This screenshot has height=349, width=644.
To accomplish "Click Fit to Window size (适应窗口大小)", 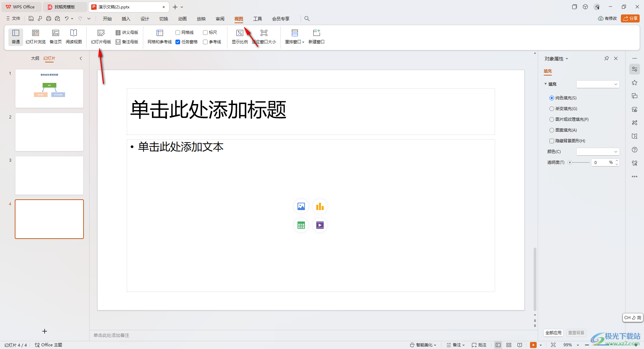I will coord(264,37).
